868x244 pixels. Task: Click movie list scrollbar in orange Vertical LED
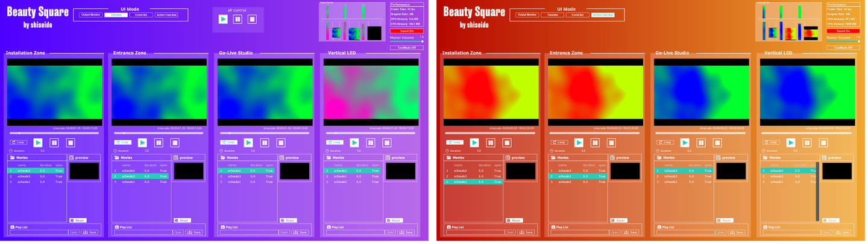(817, 191)
